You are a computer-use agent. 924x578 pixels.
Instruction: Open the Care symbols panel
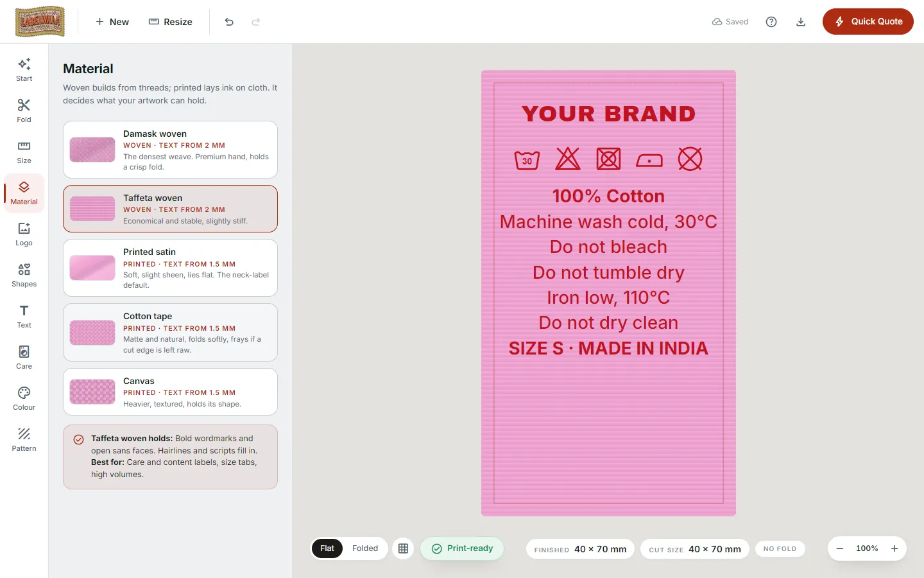[x=24, y=358]
